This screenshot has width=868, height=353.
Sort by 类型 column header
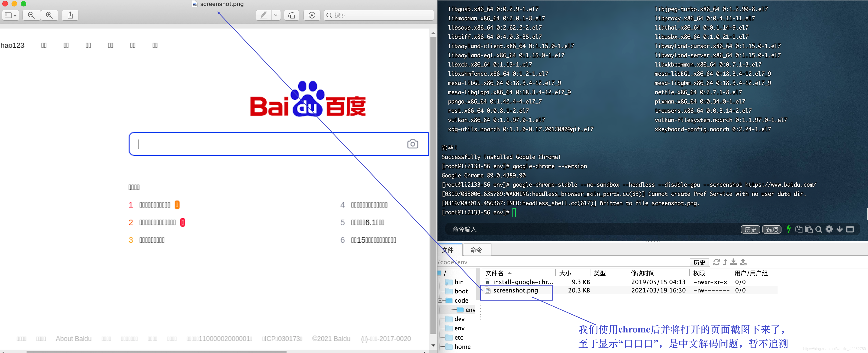pyautogui.click(x=600, y=273)
